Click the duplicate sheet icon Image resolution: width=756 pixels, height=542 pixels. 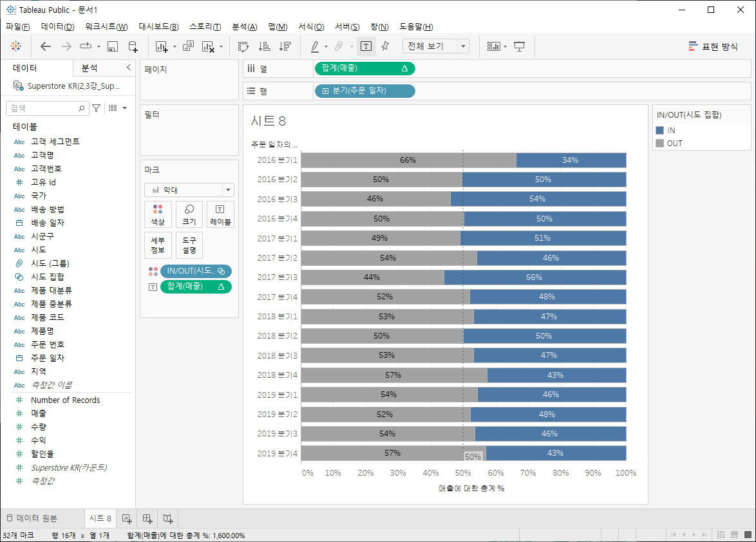189,46
